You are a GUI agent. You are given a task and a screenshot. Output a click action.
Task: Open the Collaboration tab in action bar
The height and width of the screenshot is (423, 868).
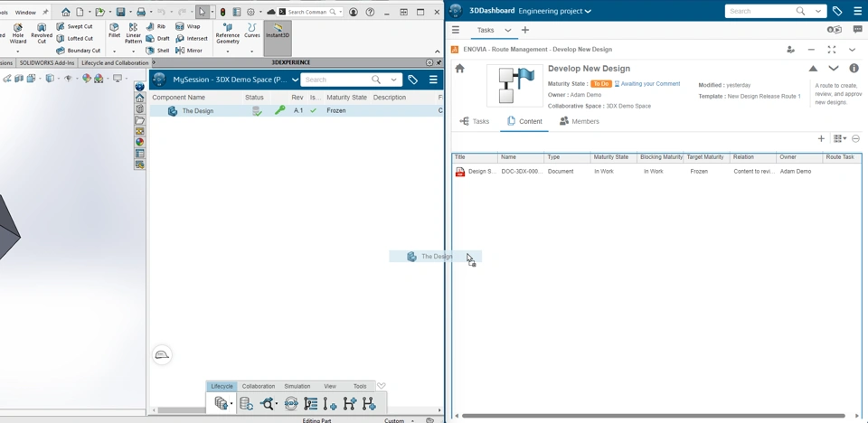tap(258, 387)
